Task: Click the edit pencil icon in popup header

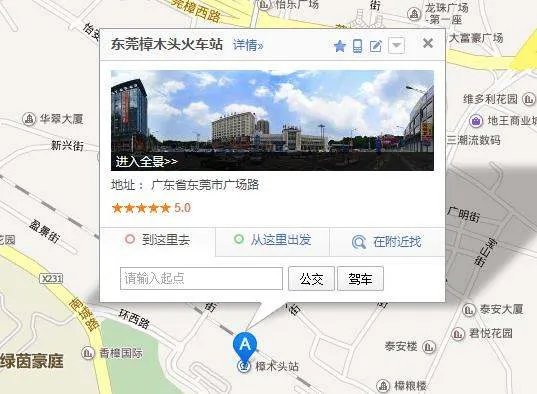Action: tap(376, 46)
